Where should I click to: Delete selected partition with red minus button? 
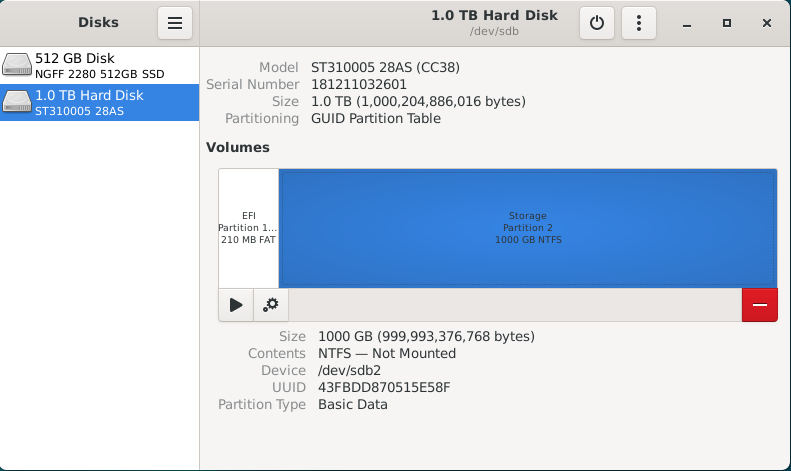click(760, 305)
